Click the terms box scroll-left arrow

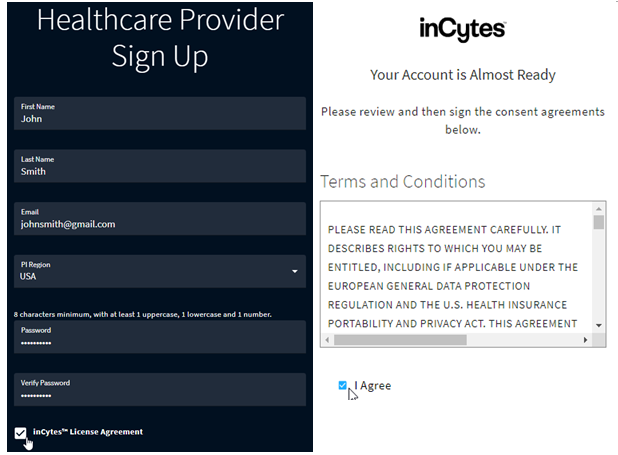click(328, 340)
